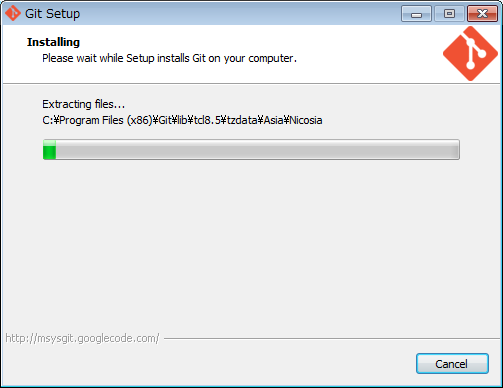Click the 'Extracting files...' status label
The image size is (503, 388).
pyautogui.click(x=84, y=104)
